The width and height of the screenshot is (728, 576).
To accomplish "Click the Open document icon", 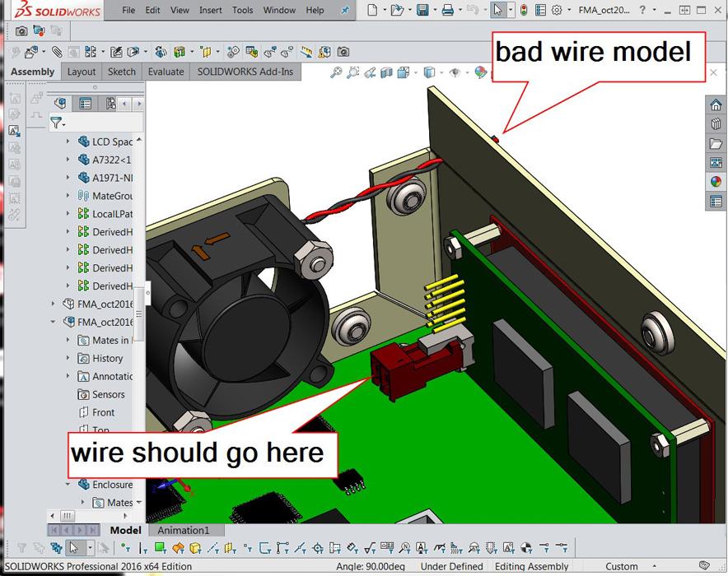I will [x=396, y=10].
